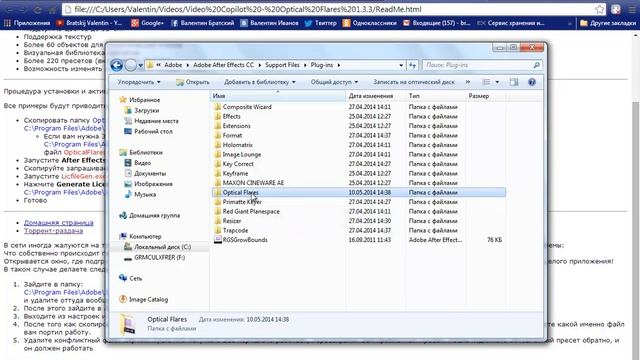Open the Explorer help icon

(x=531, y=82)
